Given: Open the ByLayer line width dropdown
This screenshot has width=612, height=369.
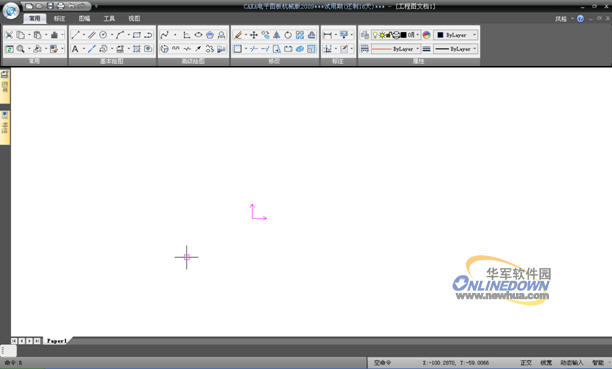Looking at the screenshot, I should 456,49.
